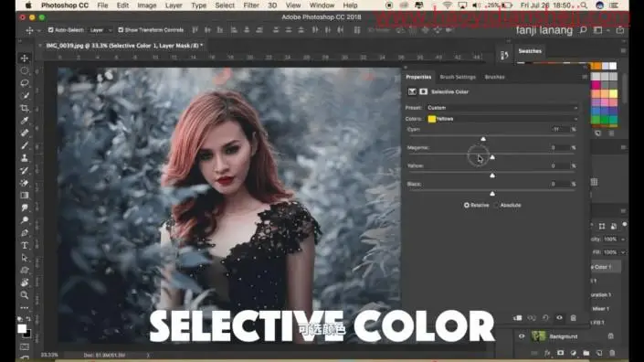The height and width of the screenshot is (362, 644).
Task: Open the collapsed History panel icon
Action: click(x=504, y=56)
